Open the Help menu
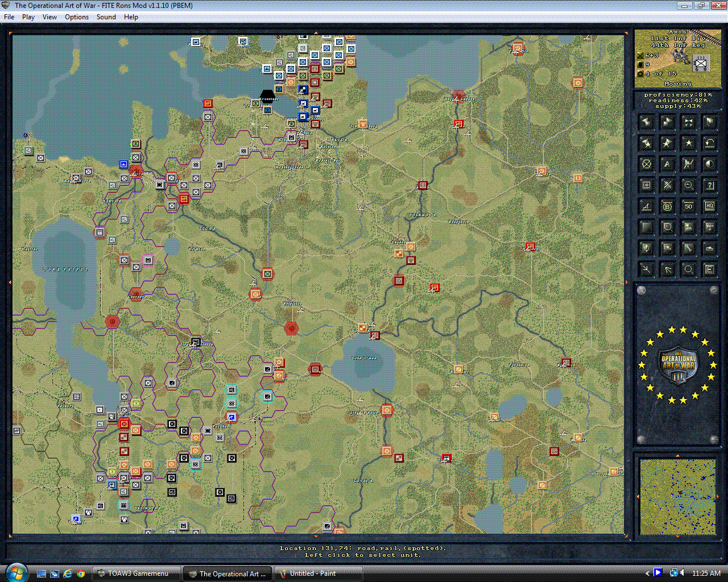728x582 pixels. coord(131,17)
